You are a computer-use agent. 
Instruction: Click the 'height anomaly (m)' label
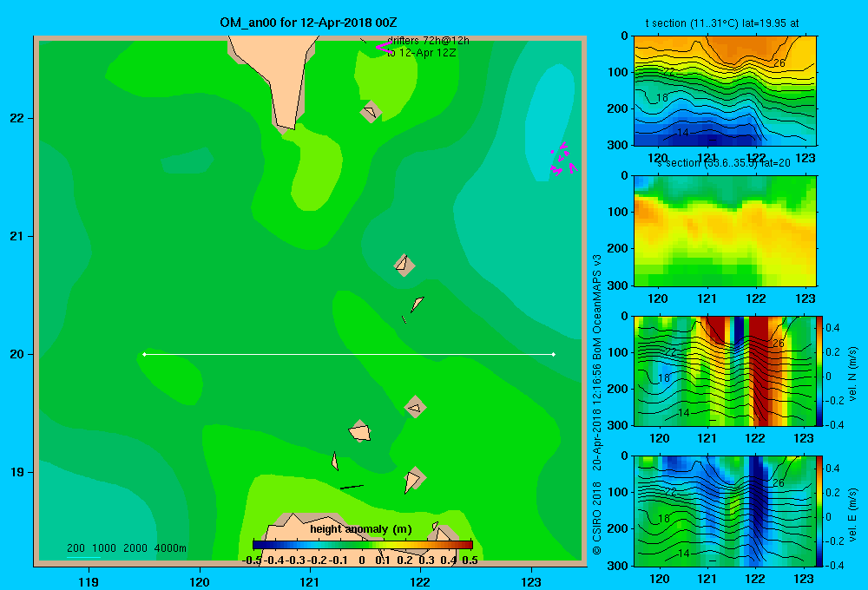pos(361,529)
